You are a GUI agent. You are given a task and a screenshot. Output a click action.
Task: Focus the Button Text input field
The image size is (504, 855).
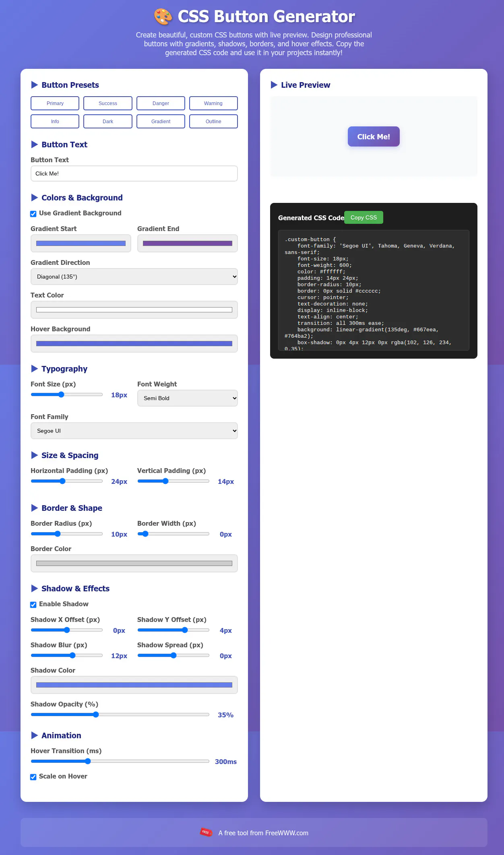(134, 173)
